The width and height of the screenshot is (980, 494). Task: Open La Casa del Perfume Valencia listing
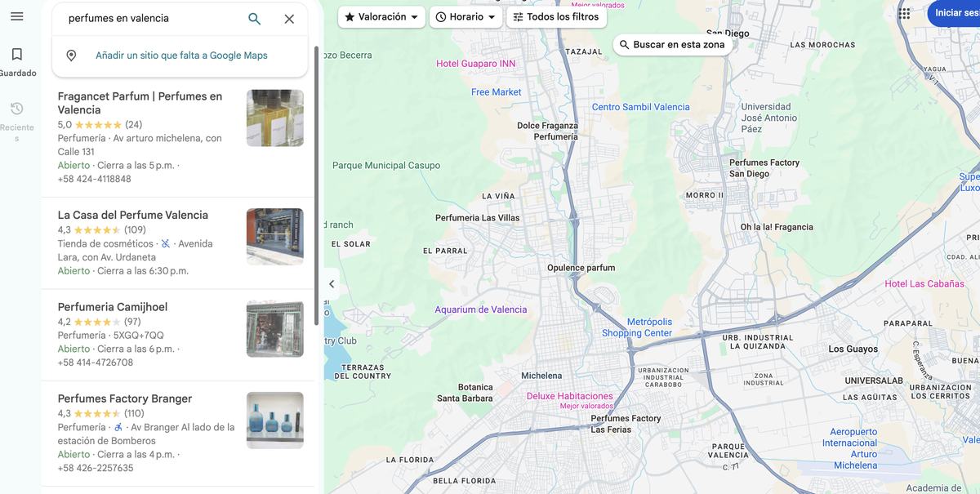tap(133, 215)
